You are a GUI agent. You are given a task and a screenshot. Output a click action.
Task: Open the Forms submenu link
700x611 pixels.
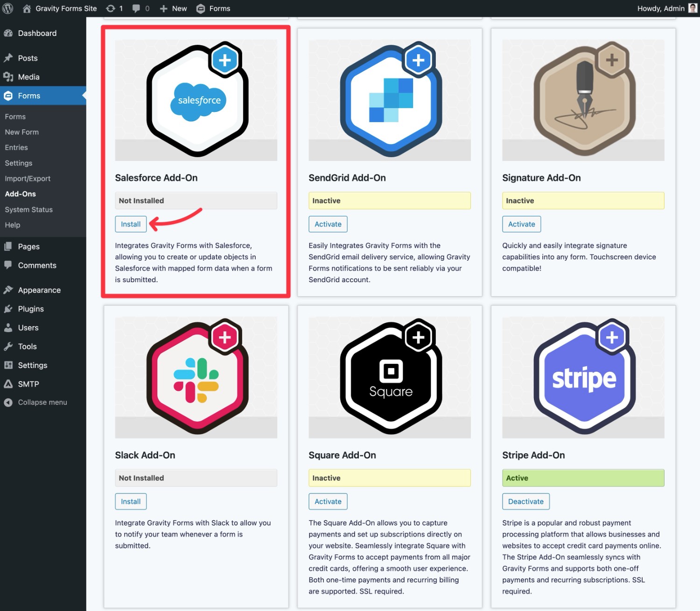click(x=15, y=117)
